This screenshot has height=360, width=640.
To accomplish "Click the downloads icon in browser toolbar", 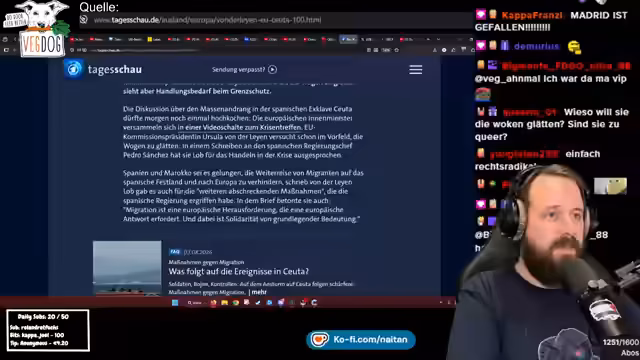I will [x=434, y=50].
